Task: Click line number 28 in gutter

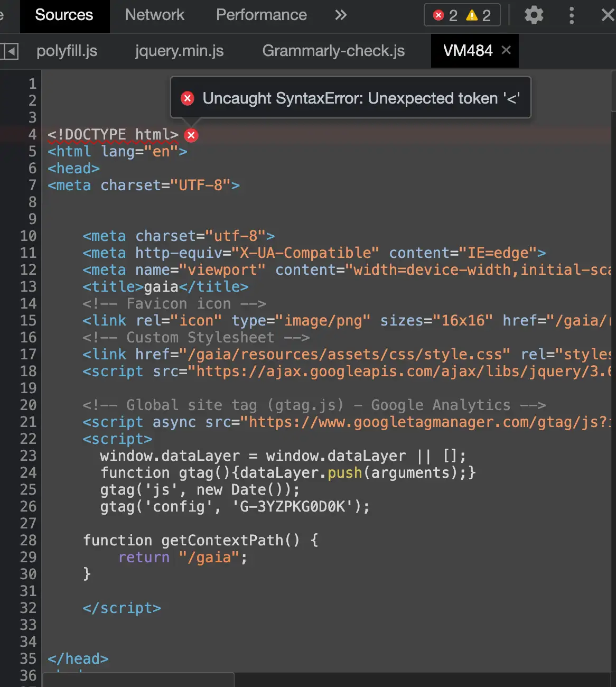Action: point(29,541)
